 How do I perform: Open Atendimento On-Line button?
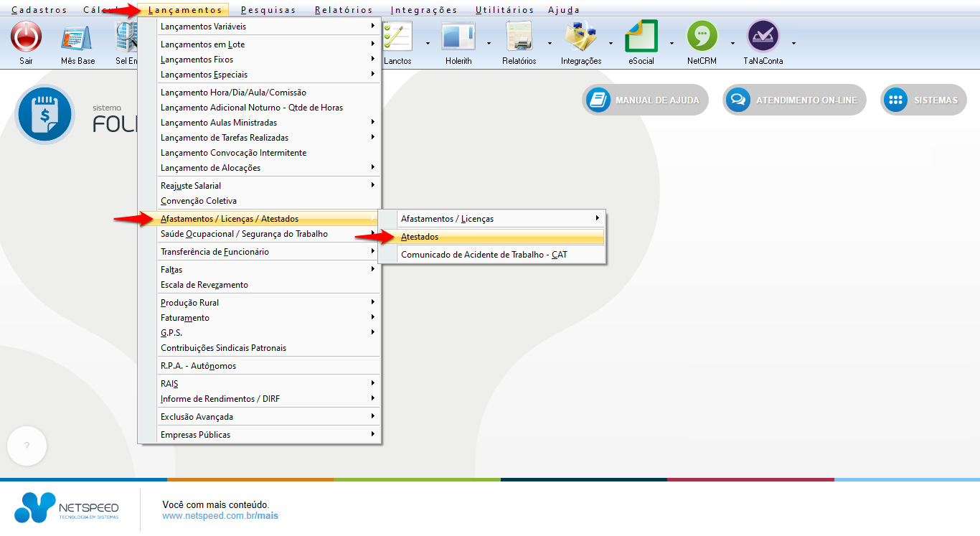(795, 100)
